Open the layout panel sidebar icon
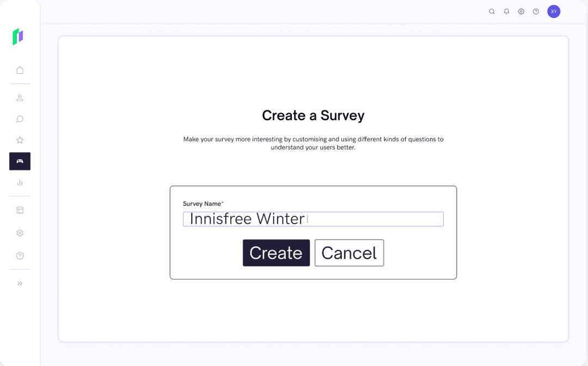 click(20, 210)
